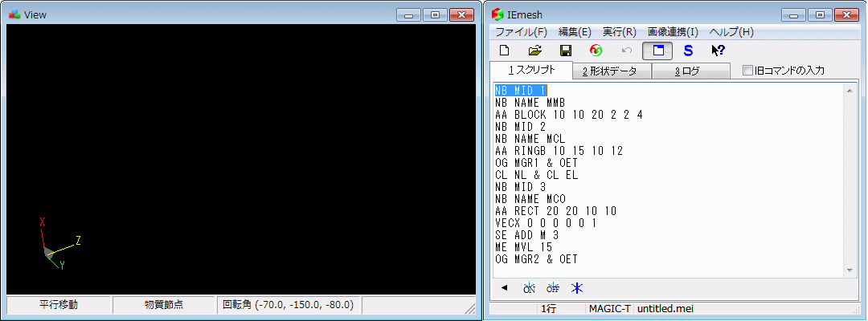Click the line 'OG MGR1 & OET'
The width and height of the screenshot is (868, 321).
[536, 163]
